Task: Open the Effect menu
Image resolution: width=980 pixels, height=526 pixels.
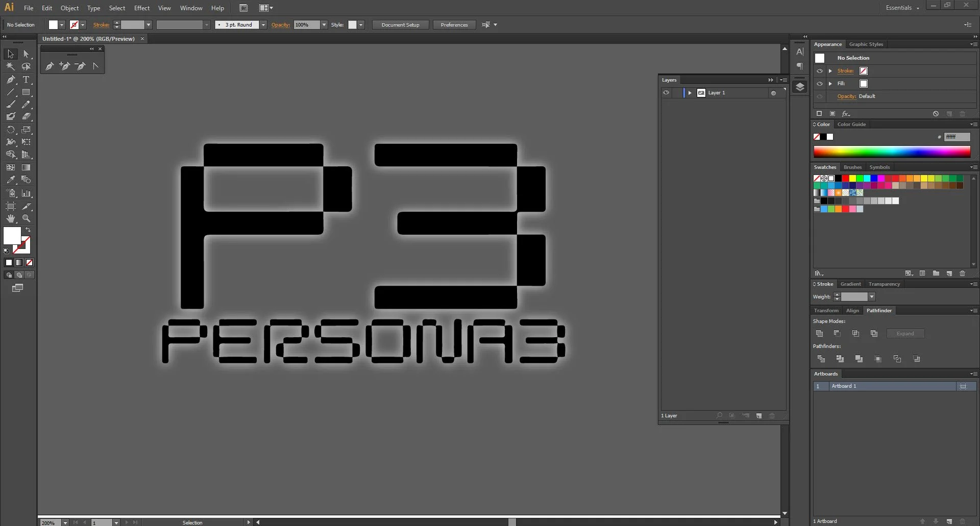Action: point(142,8)
